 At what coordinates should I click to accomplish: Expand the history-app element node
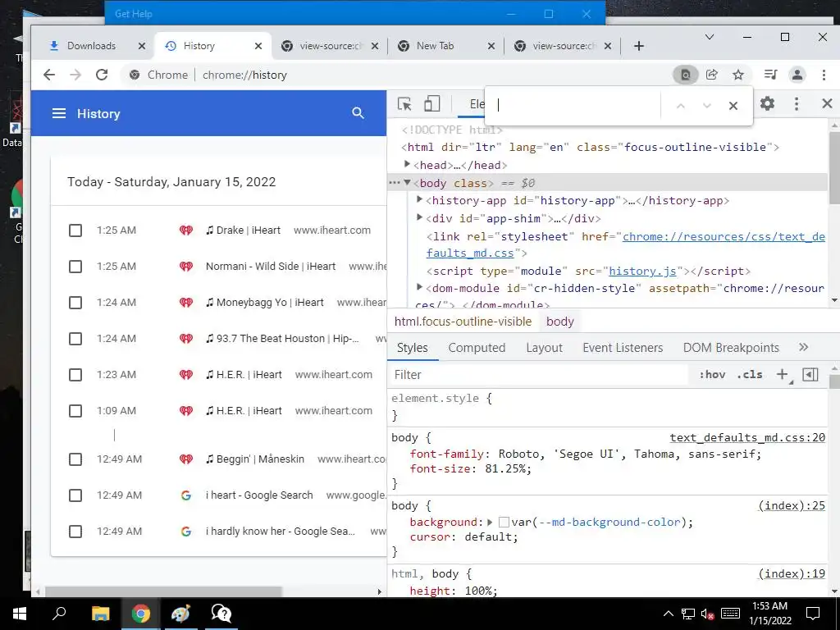coord(420,199)
